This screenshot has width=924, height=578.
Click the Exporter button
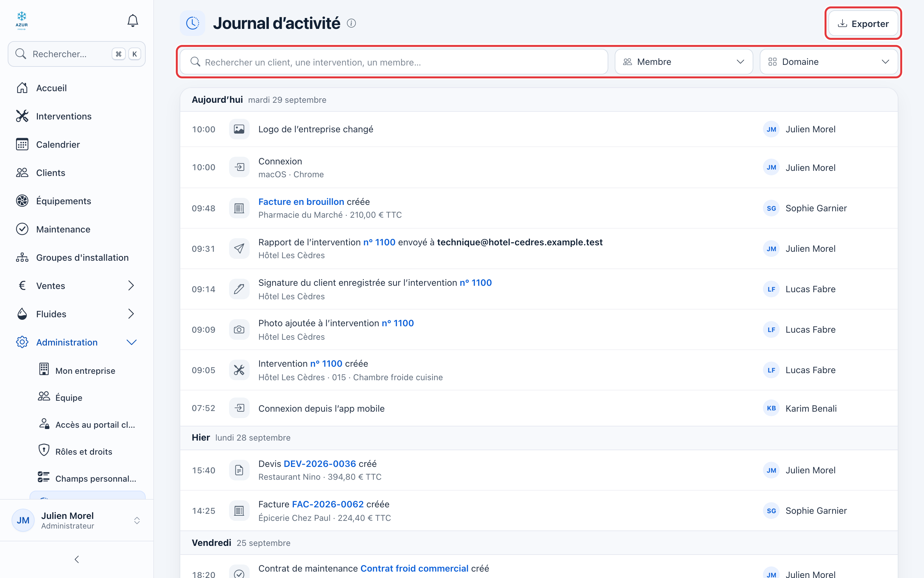point(863,24)
